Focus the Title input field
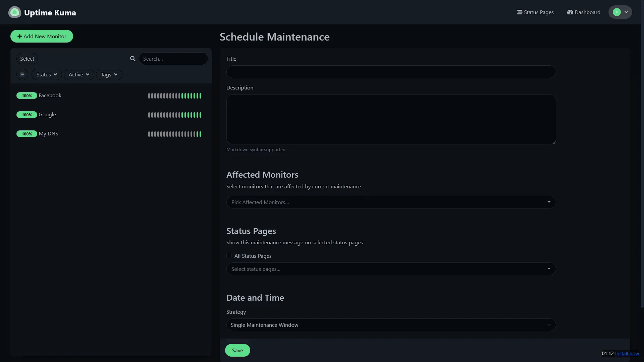The height and width of the screenshot is (362, 644). point(391,72)
